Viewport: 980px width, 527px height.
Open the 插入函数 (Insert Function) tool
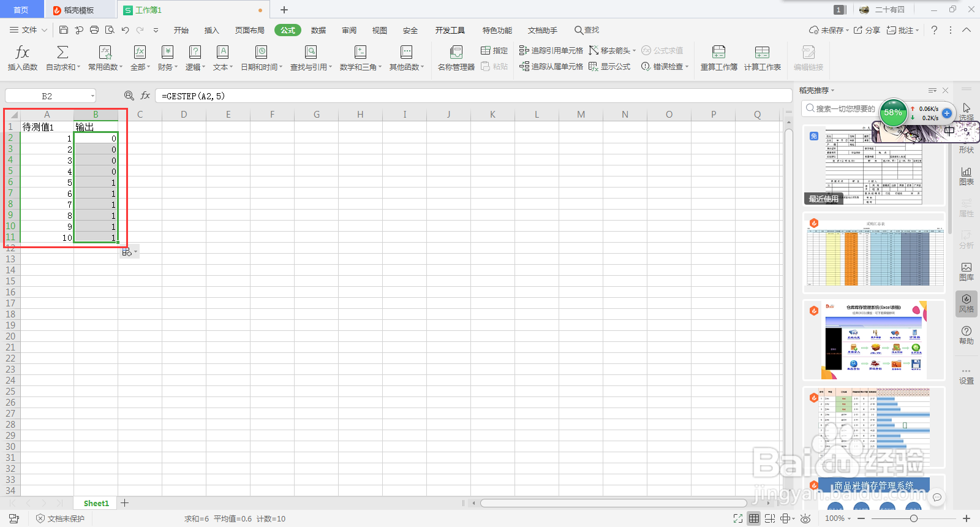tap(23, 58)
